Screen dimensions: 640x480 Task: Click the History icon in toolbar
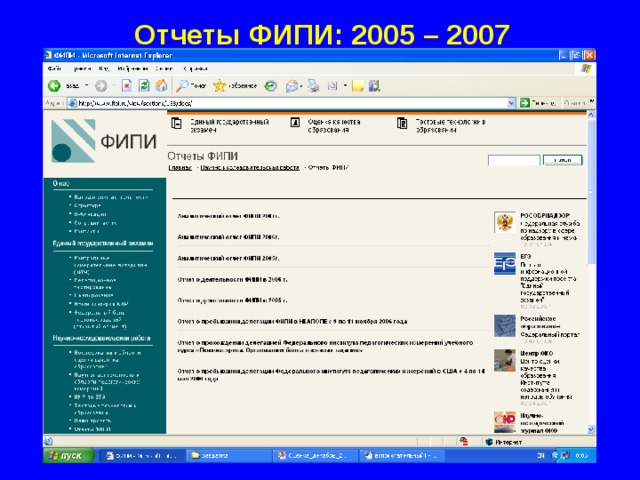271,86
